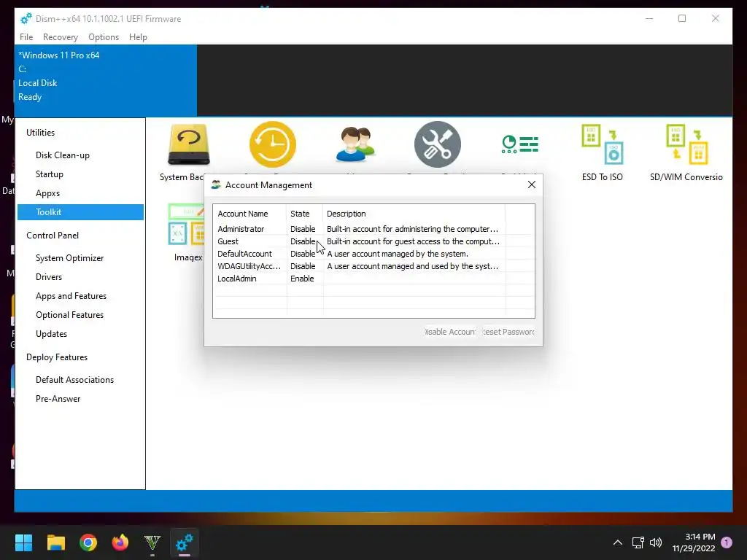
Task: Open notification badge in system tray
Action: click(x=727, y=542)
